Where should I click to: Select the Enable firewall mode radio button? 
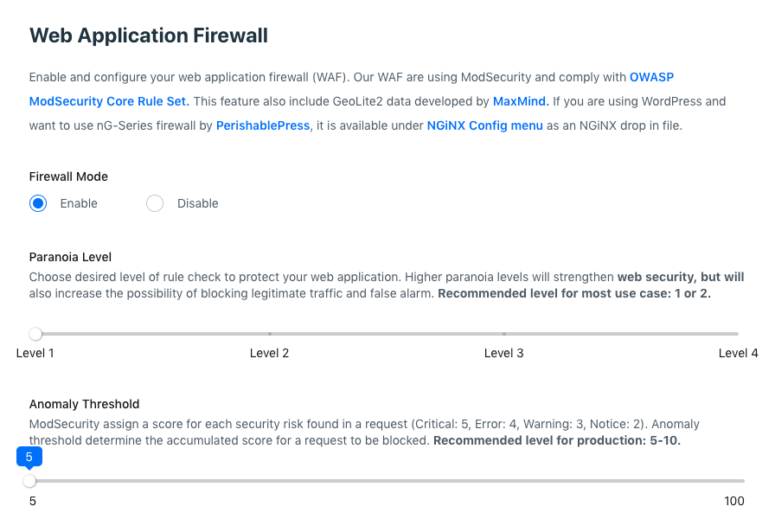point(37,203)
